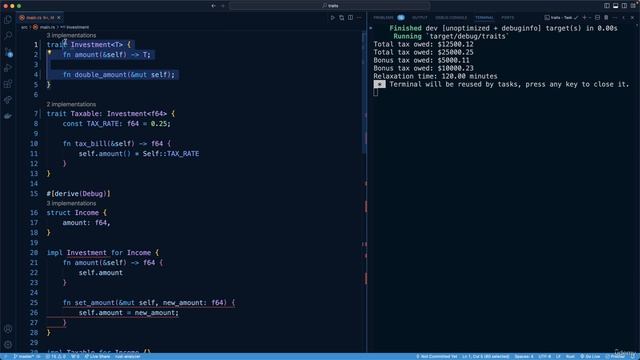Open editor More Actions ellipsis
Image resolution: width=640 pixels, height=360 pixels.
[359, 18]
